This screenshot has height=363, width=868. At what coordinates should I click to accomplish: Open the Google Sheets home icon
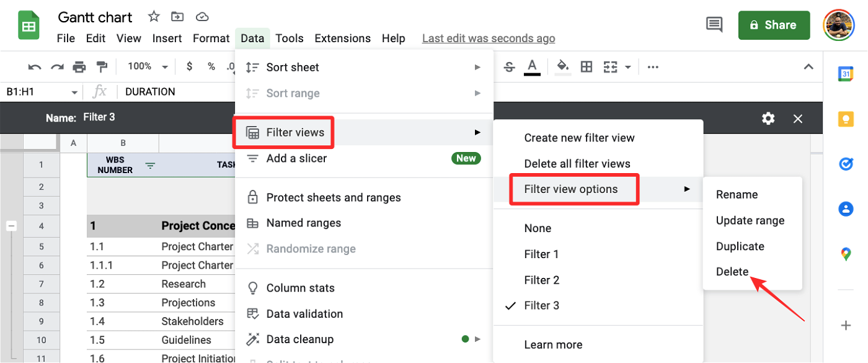[29, 26]
